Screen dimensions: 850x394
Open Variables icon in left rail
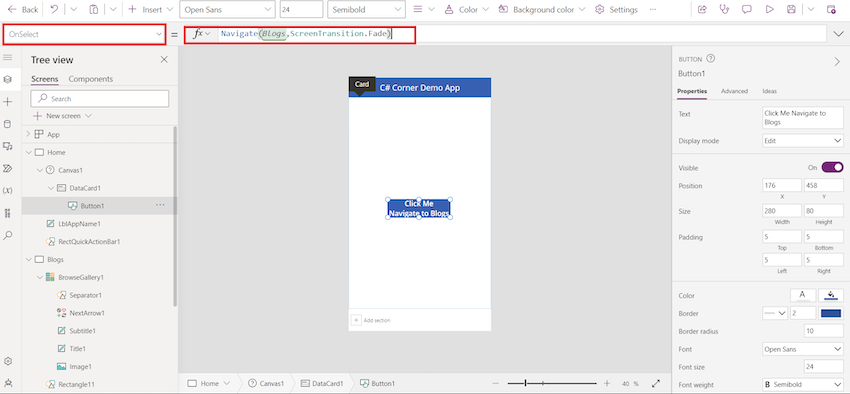tap(8, 191)
